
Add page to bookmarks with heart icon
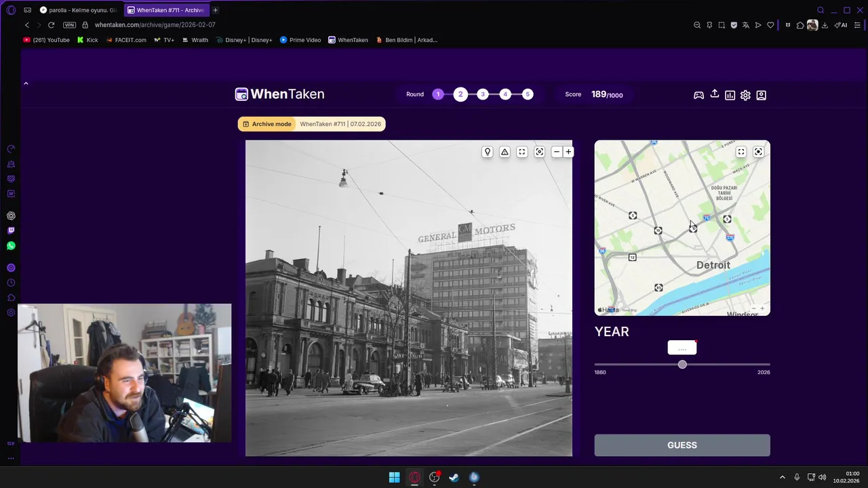[770, 25]
